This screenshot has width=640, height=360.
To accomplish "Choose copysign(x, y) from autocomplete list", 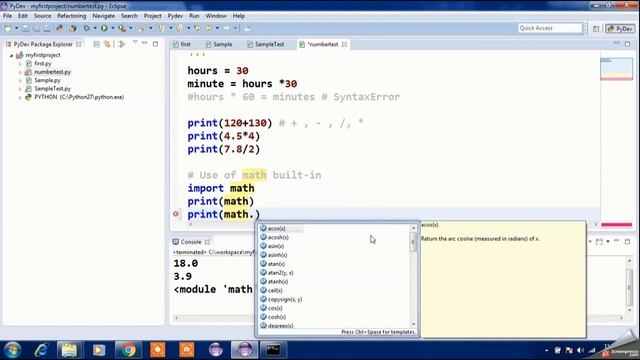I will [x=284, y=300].
